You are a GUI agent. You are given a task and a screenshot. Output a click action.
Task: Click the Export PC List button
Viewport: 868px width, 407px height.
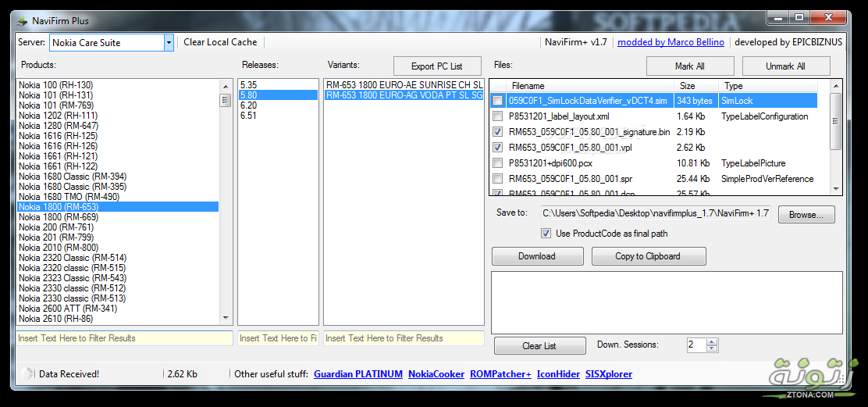[x=437, y=66]
